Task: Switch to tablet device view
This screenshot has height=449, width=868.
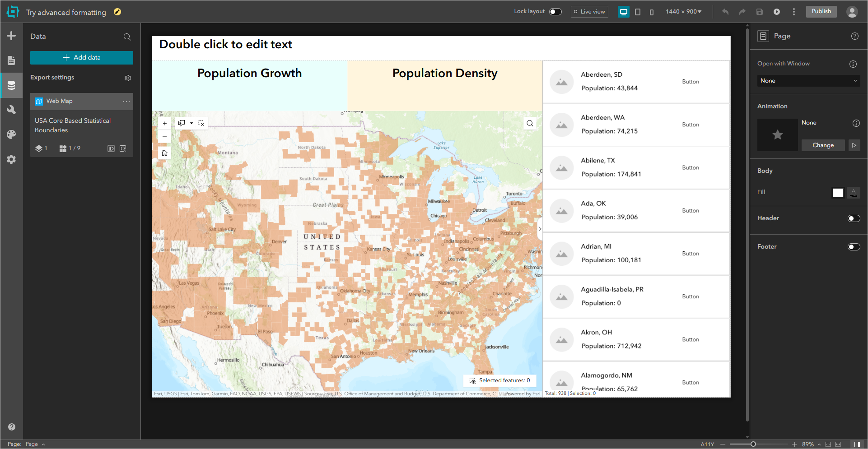Action: (x=638, y=12)
